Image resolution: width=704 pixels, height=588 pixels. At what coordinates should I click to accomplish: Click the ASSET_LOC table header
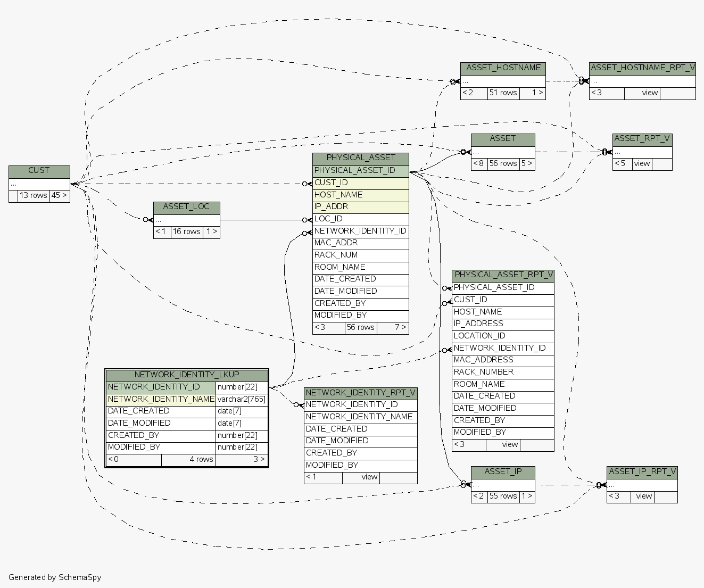186,207
